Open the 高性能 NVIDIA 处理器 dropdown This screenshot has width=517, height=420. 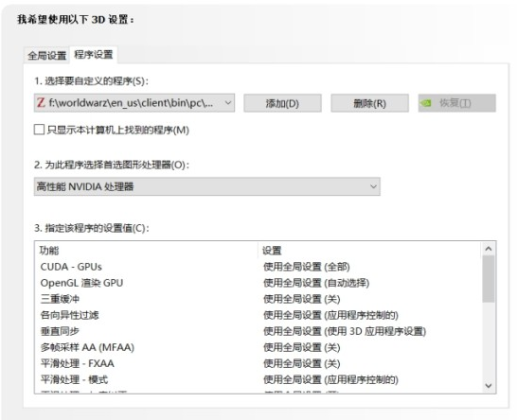click(207, 186)
